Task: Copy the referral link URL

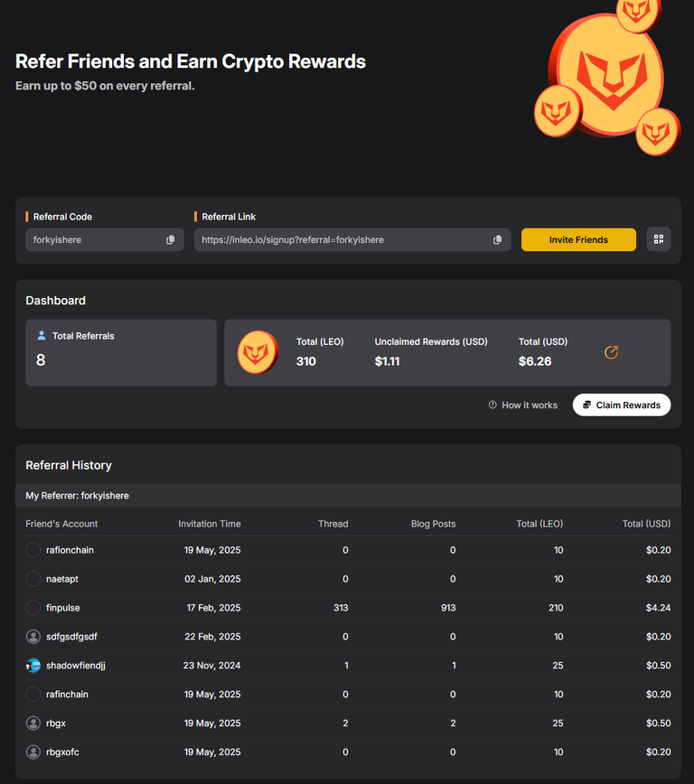Action: (497, 240)
